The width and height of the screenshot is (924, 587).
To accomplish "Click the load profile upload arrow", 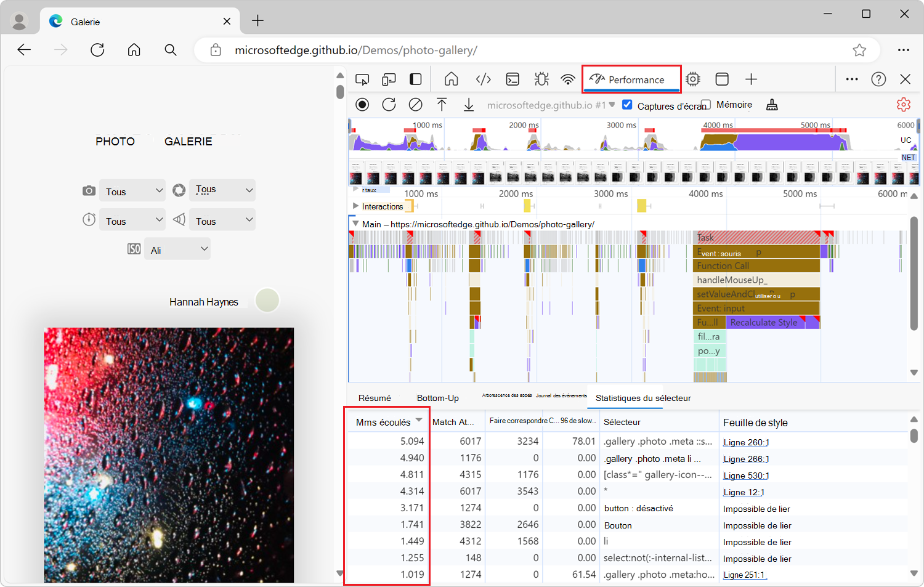I will click(x=442, y=105).
